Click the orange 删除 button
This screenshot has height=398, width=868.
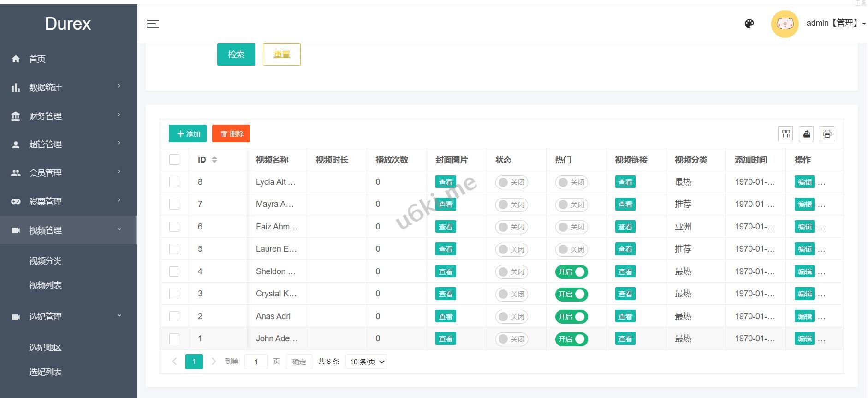click(231, 134)
